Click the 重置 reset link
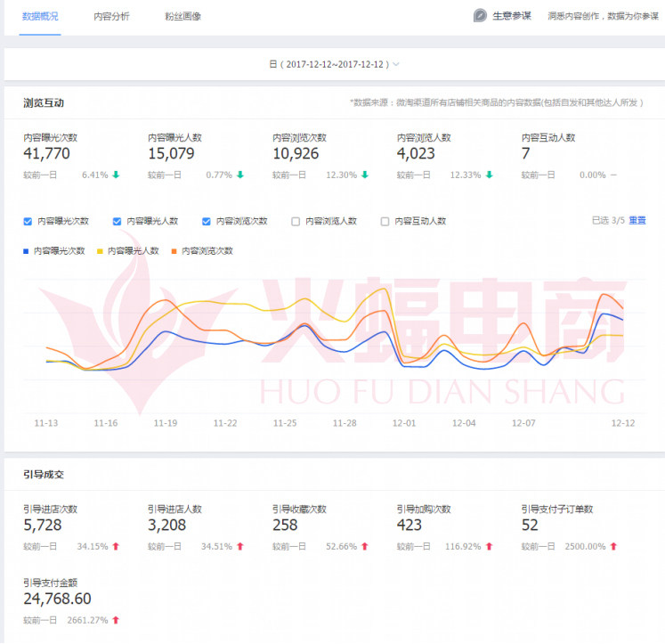Image resolution: width=665 pixels, height=644 pixels. [x=637, y=220]
